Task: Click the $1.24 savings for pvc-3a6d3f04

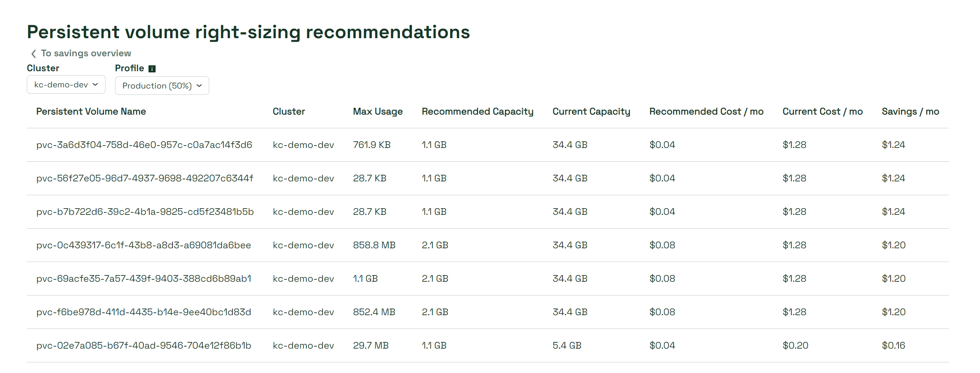Action: pos(893,145)
